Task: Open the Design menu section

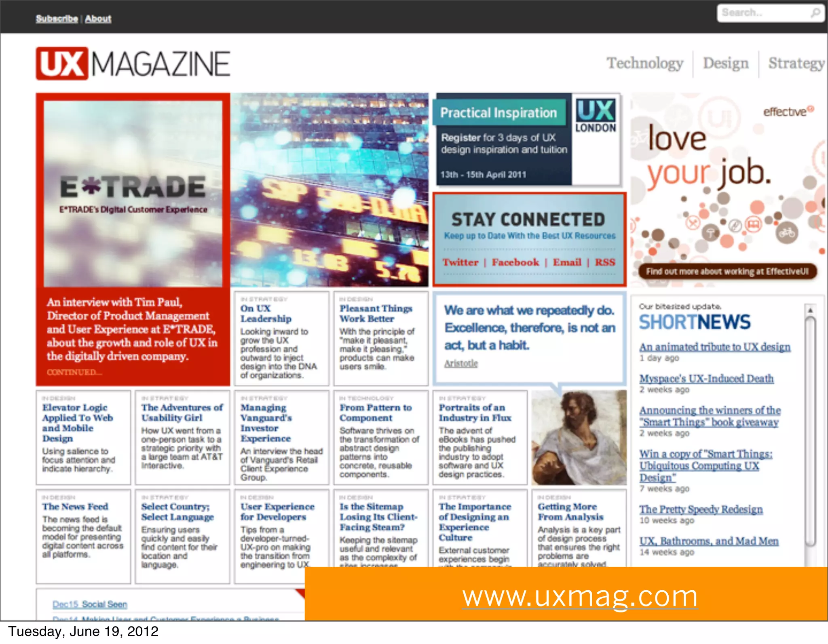Action: click(726, 63)
